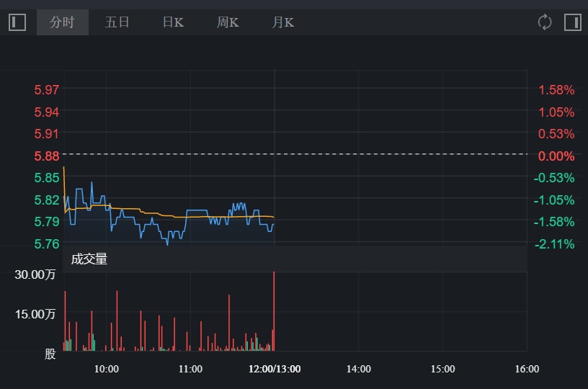Click the 成交量 volume panel label

[89, 259]
